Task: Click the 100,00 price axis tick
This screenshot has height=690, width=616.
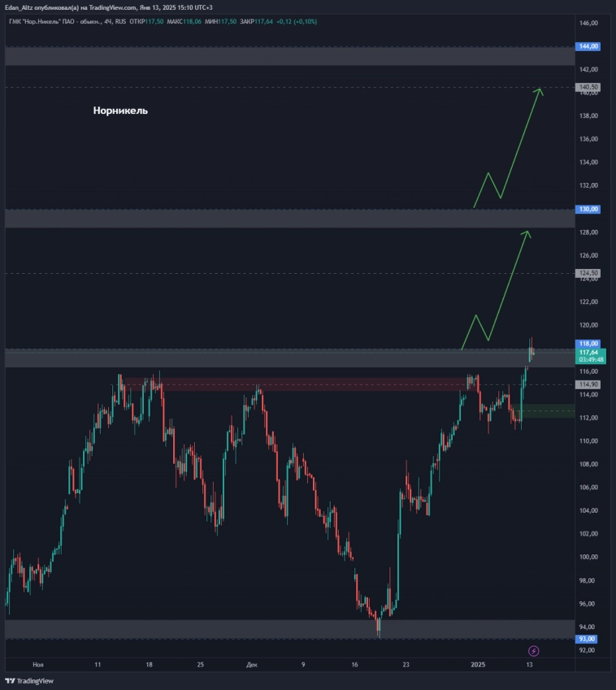Action: 588,557
